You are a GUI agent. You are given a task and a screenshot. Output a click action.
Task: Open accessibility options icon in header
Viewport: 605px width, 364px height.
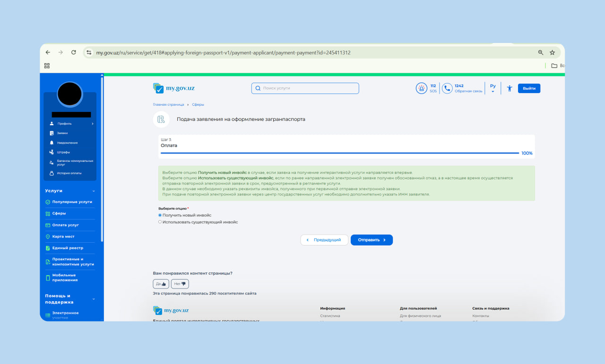pyautogui.click(x=509, y=88)
